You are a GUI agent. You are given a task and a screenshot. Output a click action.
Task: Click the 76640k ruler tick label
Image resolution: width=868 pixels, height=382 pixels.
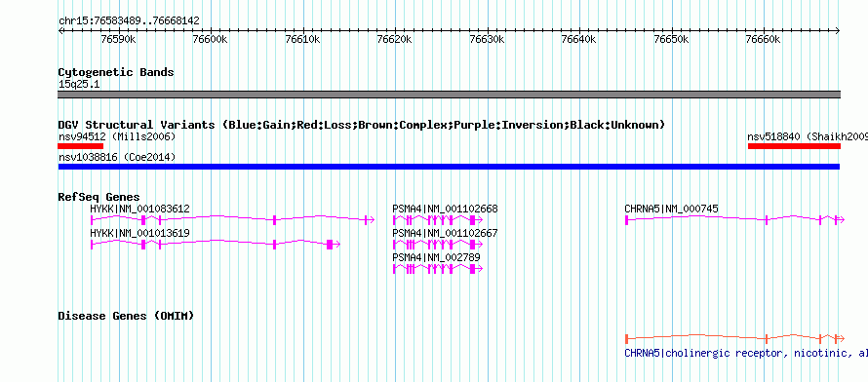(579, 40)
